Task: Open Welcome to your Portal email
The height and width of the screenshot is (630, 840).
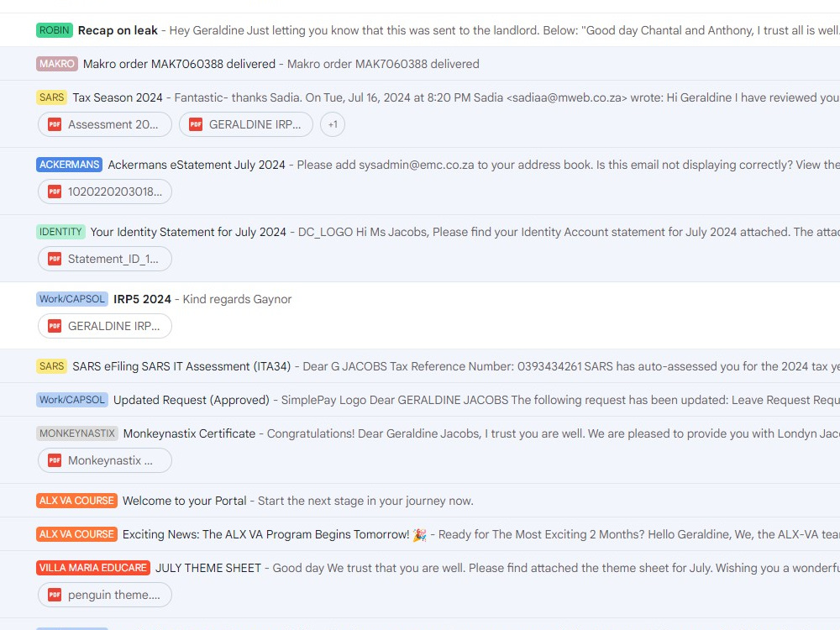Action: click(184, 501)
